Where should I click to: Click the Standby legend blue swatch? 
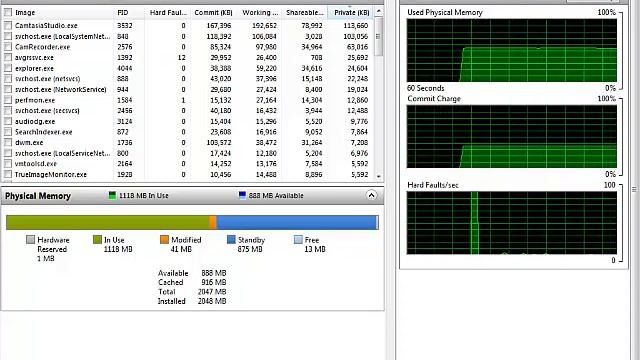(231, 240)
